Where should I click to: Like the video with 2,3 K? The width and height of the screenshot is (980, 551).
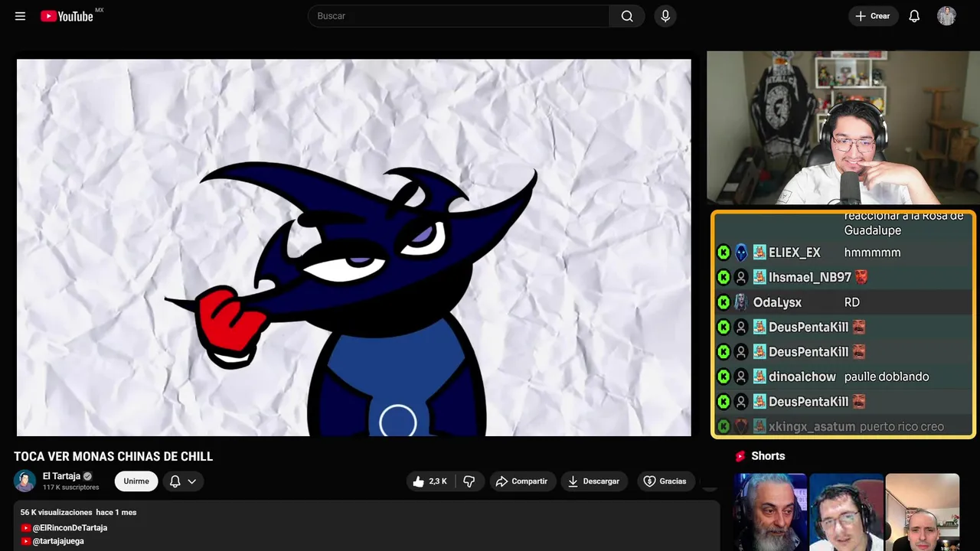430,481
